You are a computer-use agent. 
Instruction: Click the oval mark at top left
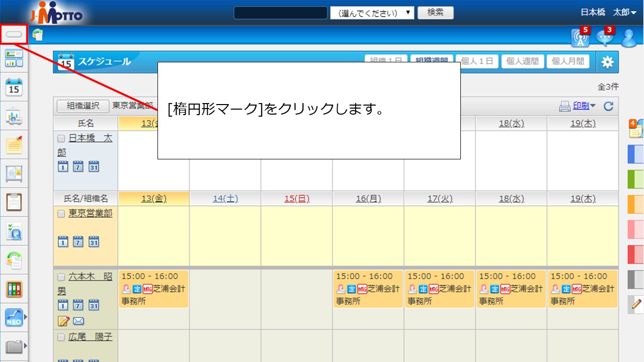[14, 35]
